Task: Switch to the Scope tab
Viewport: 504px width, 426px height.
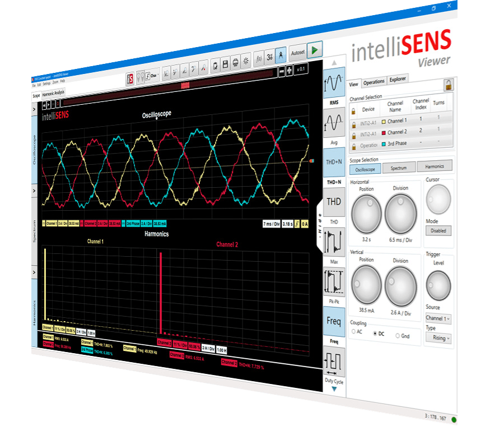Action: click(x=36, y=95)
